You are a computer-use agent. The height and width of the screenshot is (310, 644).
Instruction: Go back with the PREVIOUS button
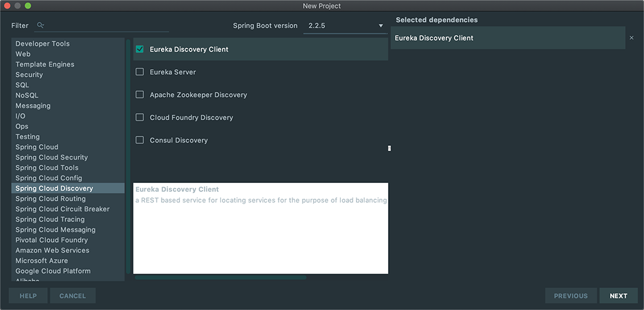click(570, 296)
